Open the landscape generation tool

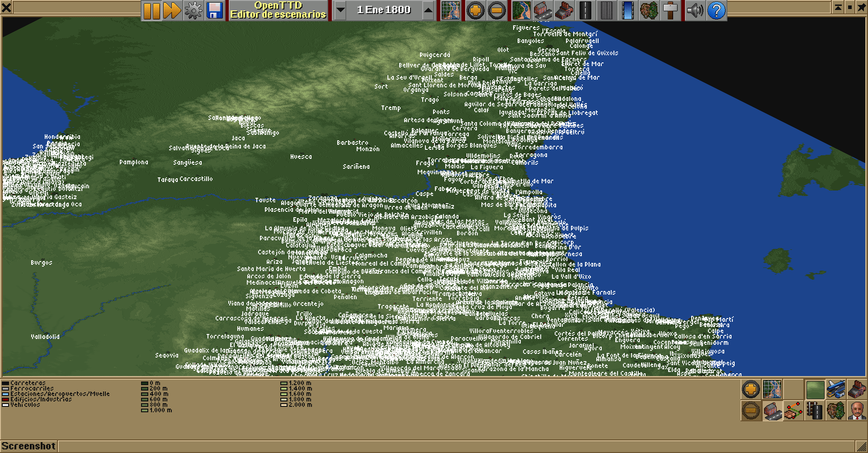pyautogui.click(x=521, y=10)
